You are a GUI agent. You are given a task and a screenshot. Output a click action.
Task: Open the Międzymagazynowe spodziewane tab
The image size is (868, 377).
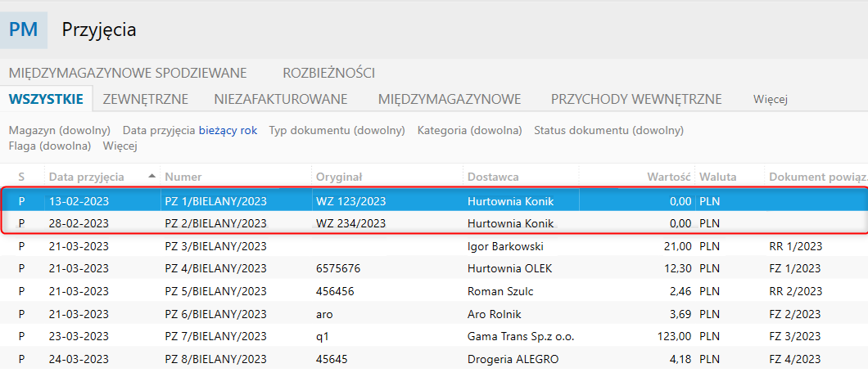pyautogui.click(x=128, y=73)
